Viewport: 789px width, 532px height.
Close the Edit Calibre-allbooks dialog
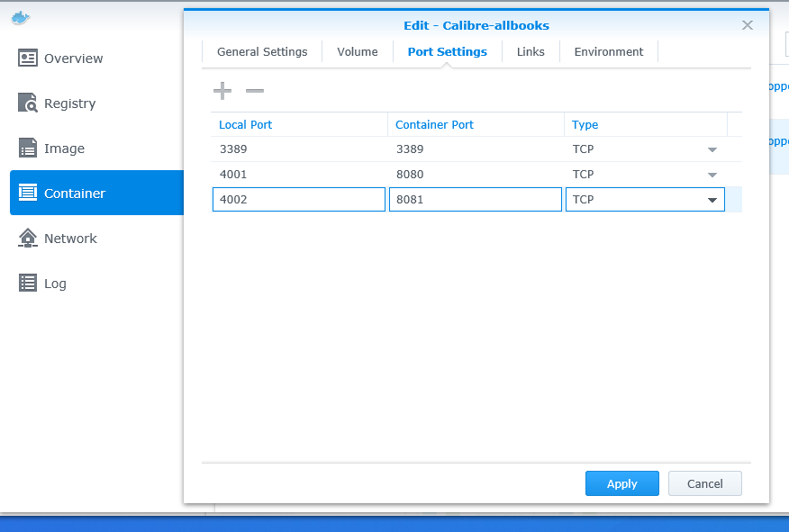tap(748, 25)
